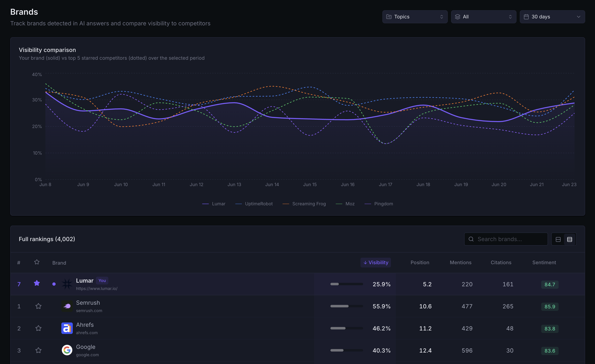Open the All models filter dropdown

pyautogui.click(x=483, y=17)
